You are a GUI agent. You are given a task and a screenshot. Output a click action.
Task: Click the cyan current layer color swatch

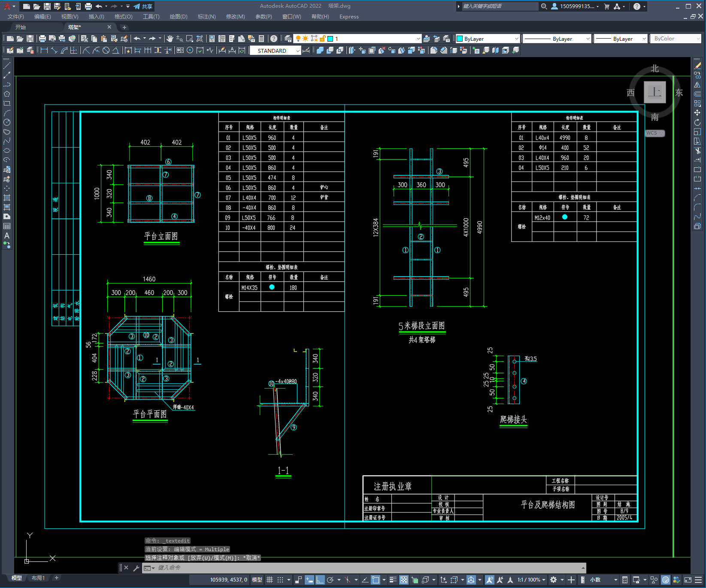pos(330,39)
